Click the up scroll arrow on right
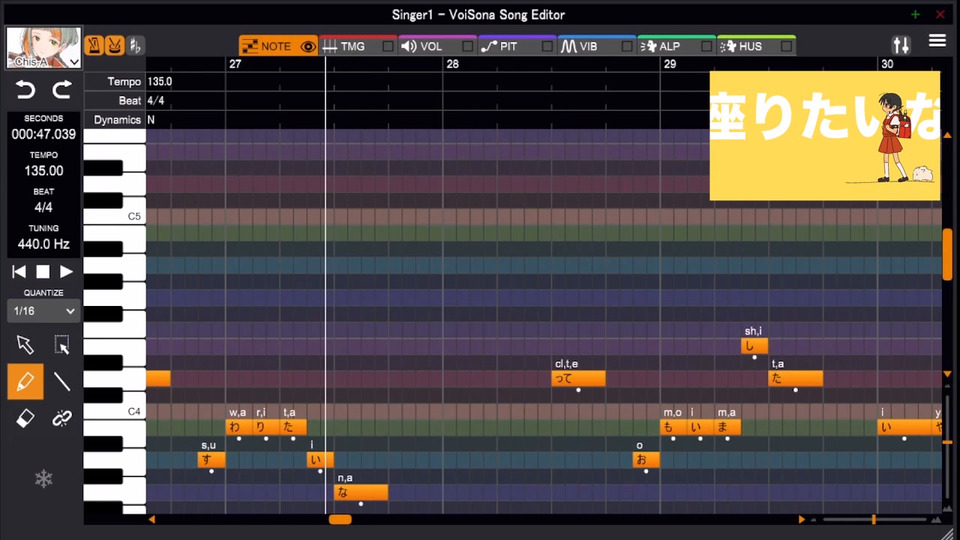This screenshot has height=540, width=960. (947, 135)
